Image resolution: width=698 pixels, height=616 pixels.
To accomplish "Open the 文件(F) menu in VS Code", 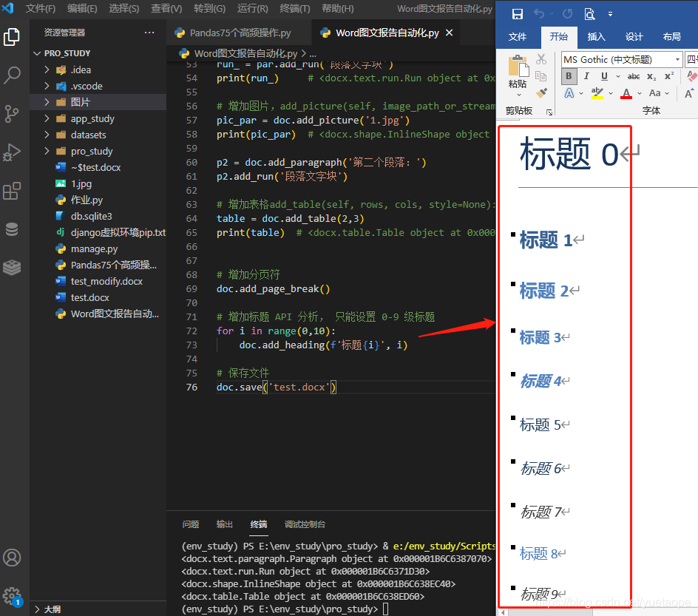I will click(x=41, y=8).
